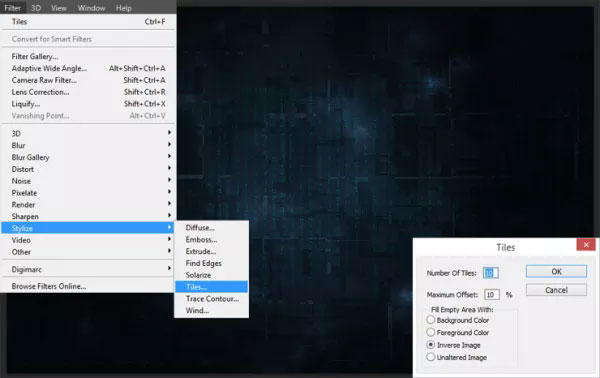Expand the Sharpen submenu

88,217
